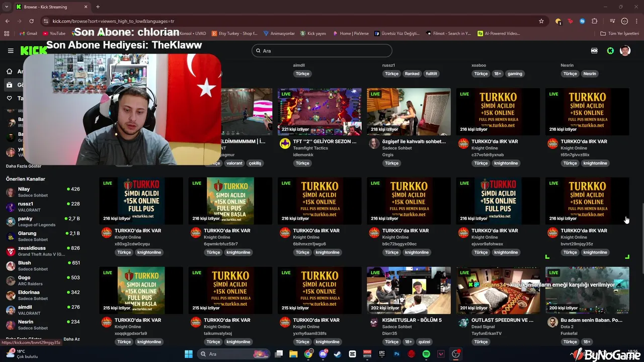Viewport: 644px width, 362px height.
Task: Open the Animasyonlar bookmark
Action: click(279, 33)
